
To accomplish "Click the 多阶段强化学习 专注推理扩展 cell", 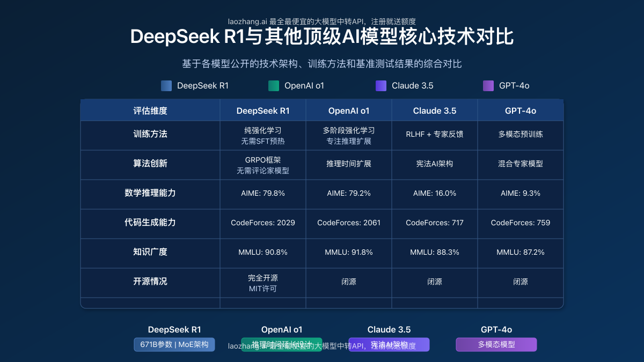I will 349,136.
